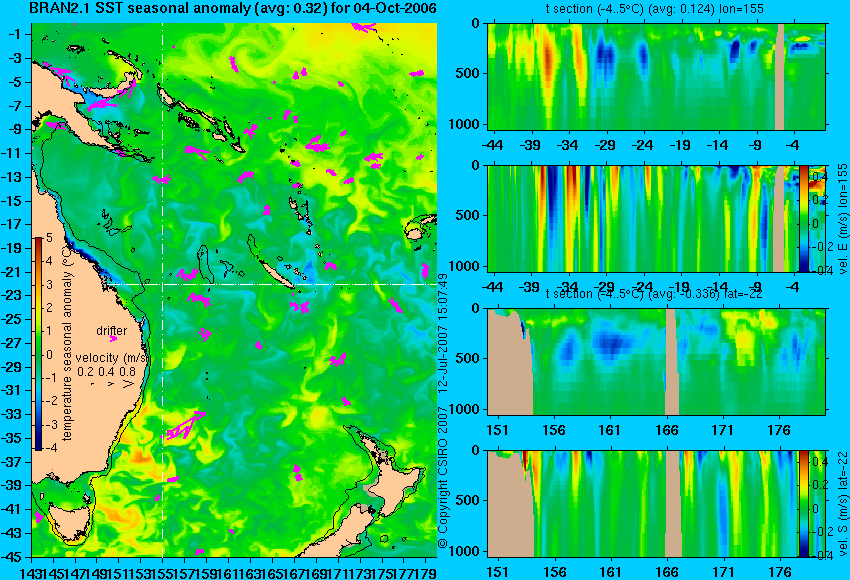Click the southward velocity color bar for lat=-22

point(803,504)
